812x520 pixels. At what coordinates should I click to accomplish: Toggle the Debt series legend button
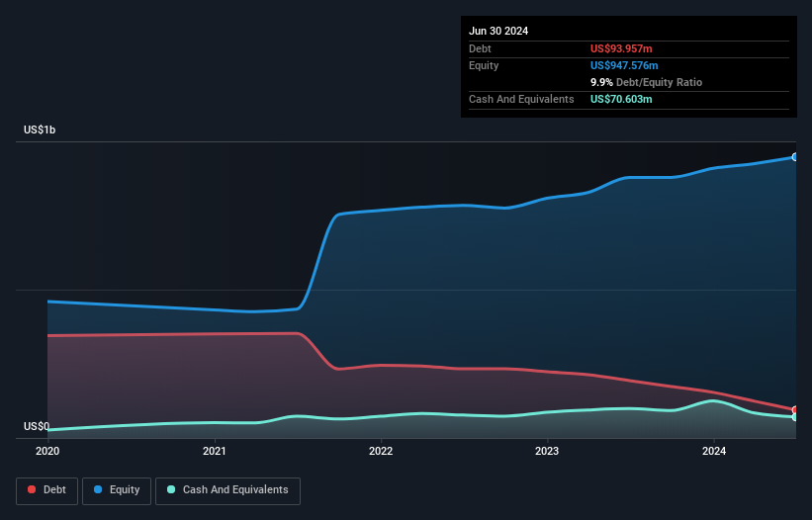click(x=47, y=490)
